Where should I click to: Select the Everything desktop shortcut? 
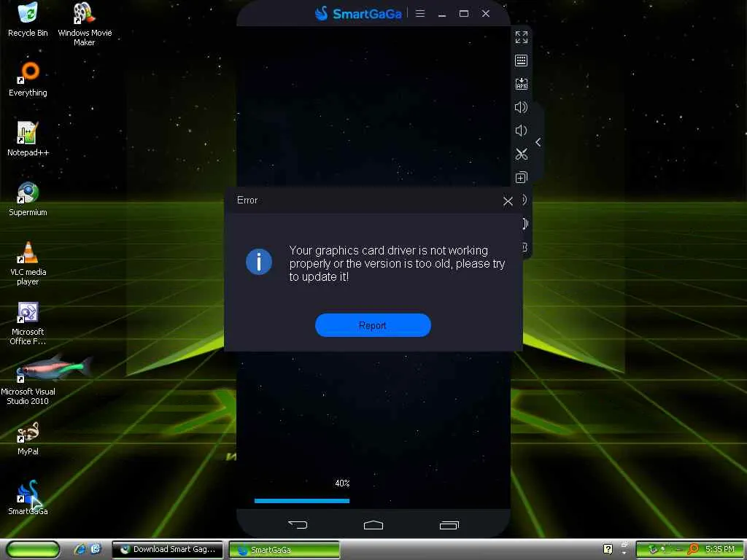click(28, 79)
